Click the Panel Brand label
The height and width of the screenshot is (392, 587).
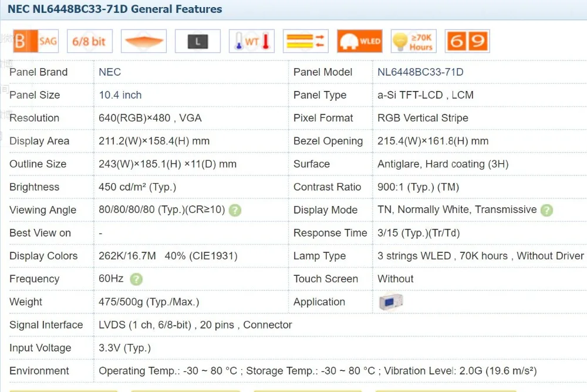pyautogui.click(x=39, y=72)
